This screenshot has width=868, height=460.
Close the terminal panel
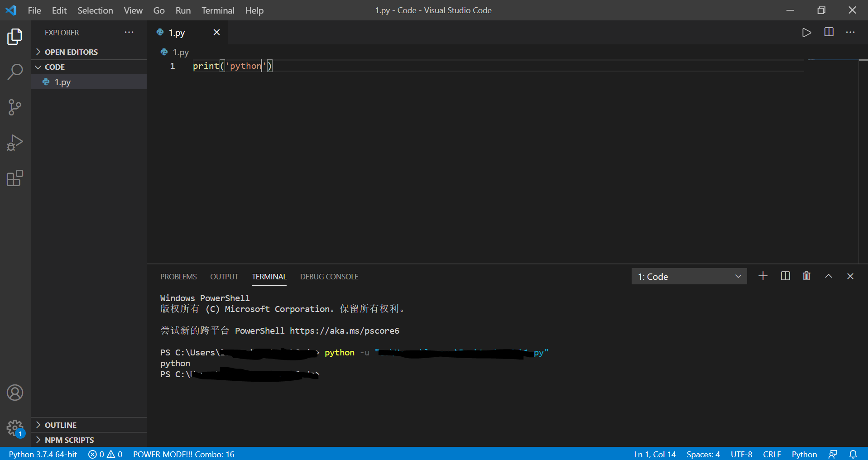click(x=850, y=276)
